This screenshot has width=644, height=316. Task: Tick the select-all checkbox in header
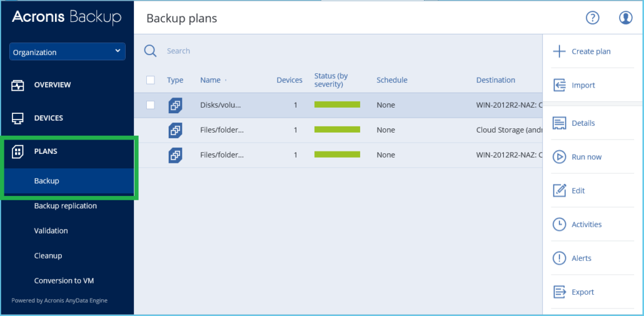150,79
